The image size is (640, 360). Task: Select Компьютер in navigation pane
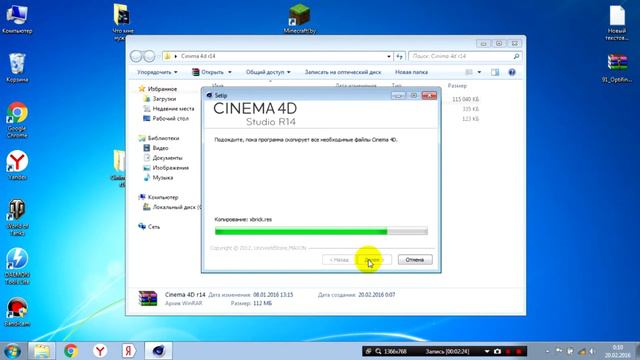click(162, 197)
